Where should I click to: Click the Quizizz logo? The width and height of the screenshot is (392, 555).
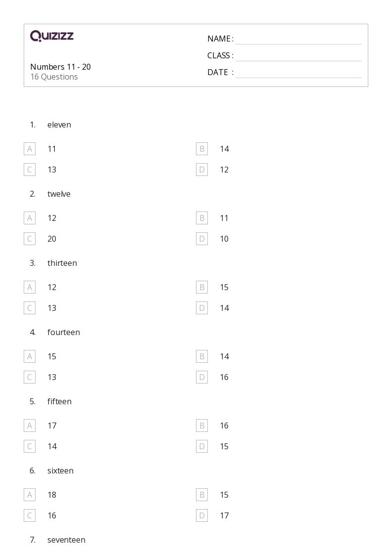click(52, 36)
